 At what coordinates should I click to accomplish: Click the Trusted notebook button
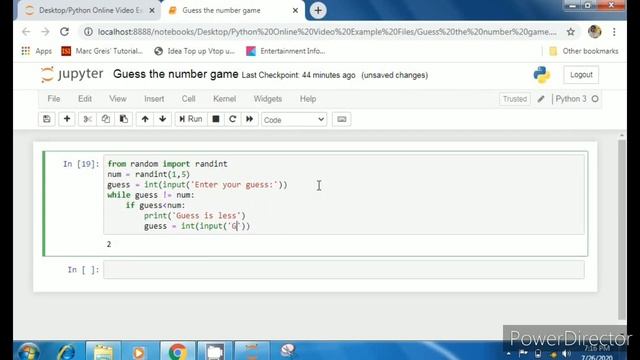515,99
